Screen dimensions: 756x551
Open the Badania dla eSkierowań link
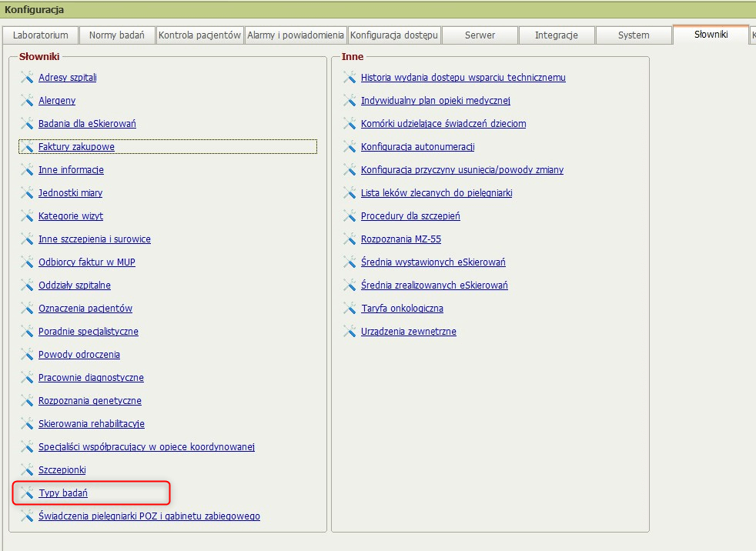pos(87,124)
